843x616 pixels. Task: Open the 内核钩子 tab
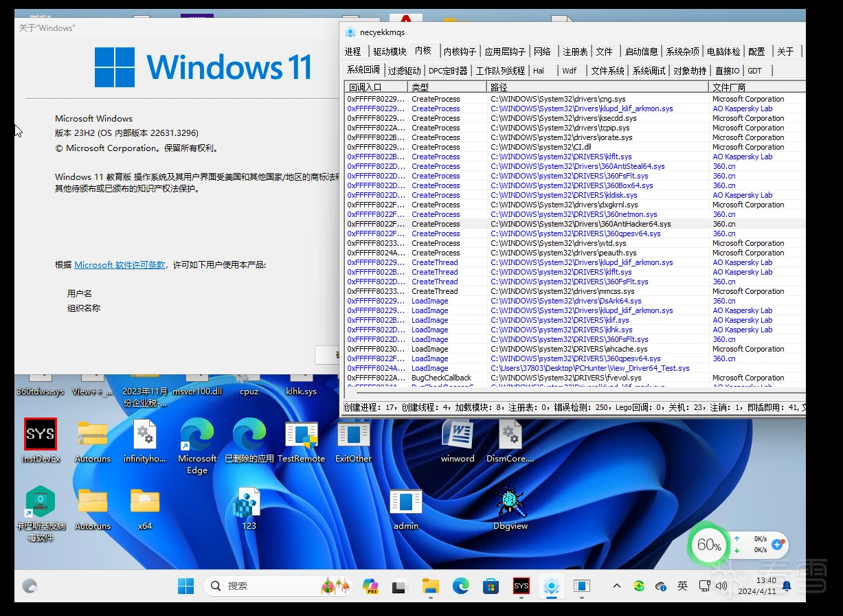tap(460, 52)
